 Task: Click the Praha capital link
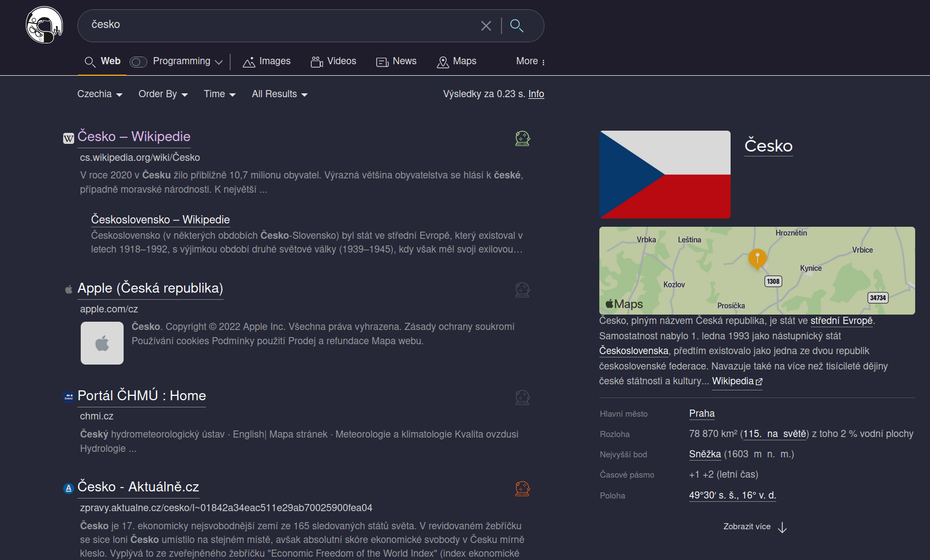click(701, 413)
